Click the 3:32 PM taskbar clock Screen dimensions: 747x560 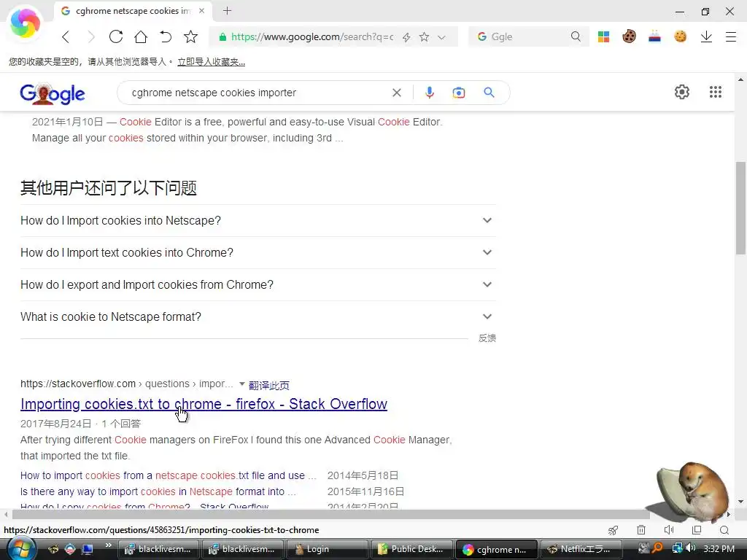(719, 548)
